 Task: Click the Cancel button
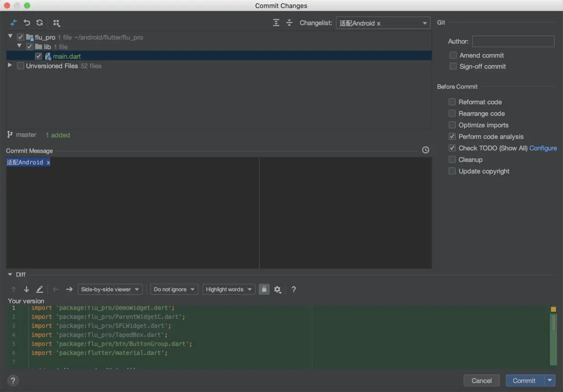pyautogui.click(x=482, y=381)
